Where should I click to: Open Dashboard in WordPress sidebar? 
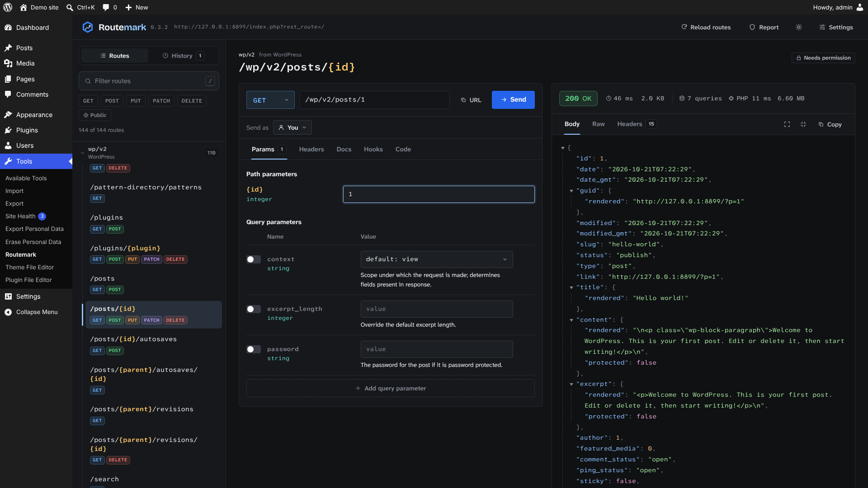click(x=36, y=28)
